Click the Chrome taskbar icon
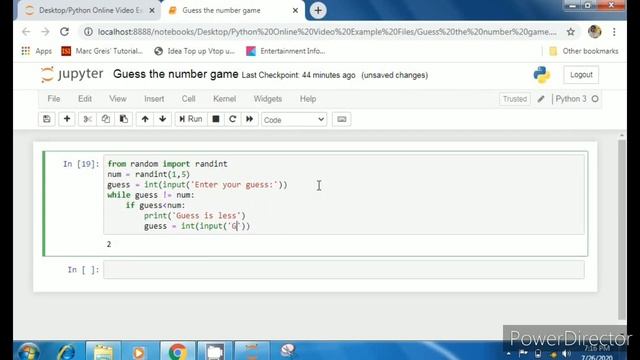This screenshot has width=640, height=360. click(177, 352)
